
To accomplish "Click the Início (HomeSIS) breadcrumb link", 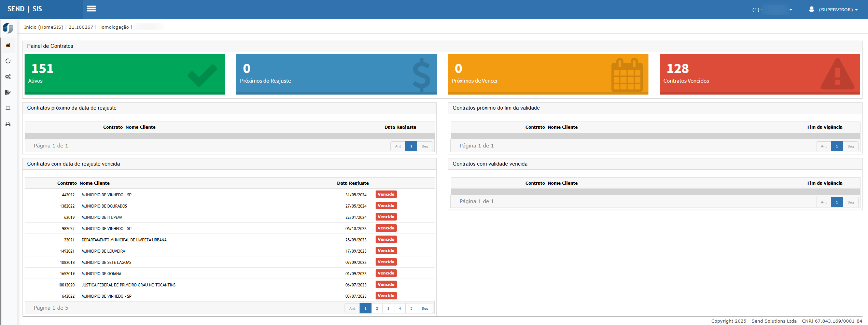I will pos(43,27).
